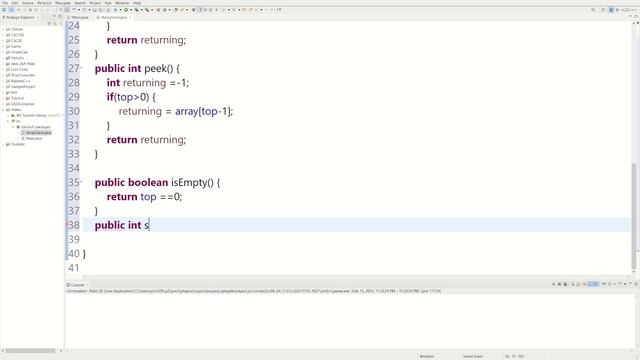Click the New toolbar icon at far left

point(4,10)
